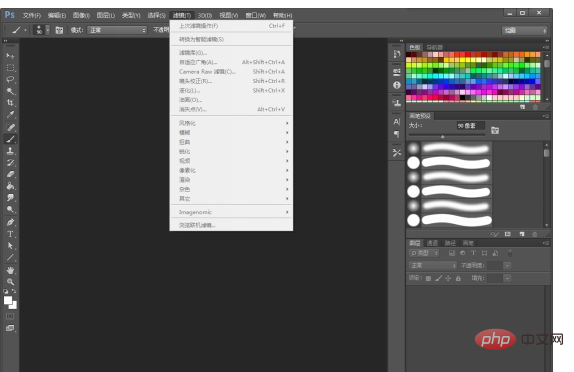574x372 pixels.
Task: Select the Hand tool
Action: (x=10, y=270)
